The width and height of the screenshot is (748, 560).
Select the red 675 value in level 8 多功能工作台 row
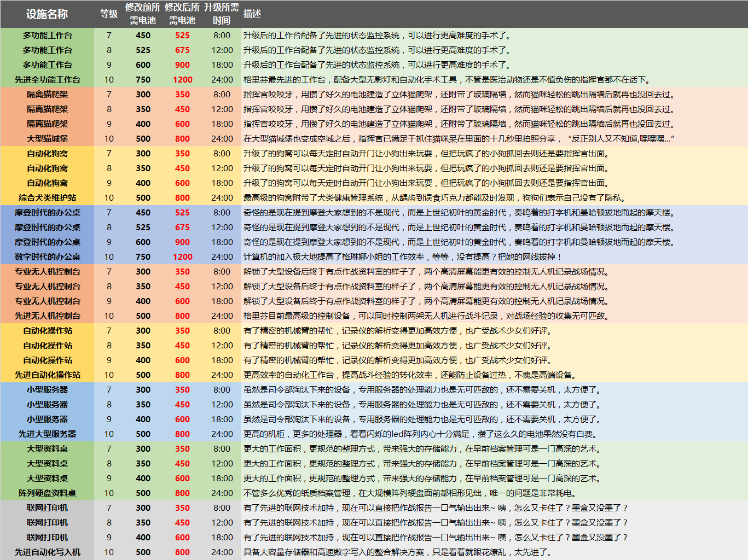[182, 50]
